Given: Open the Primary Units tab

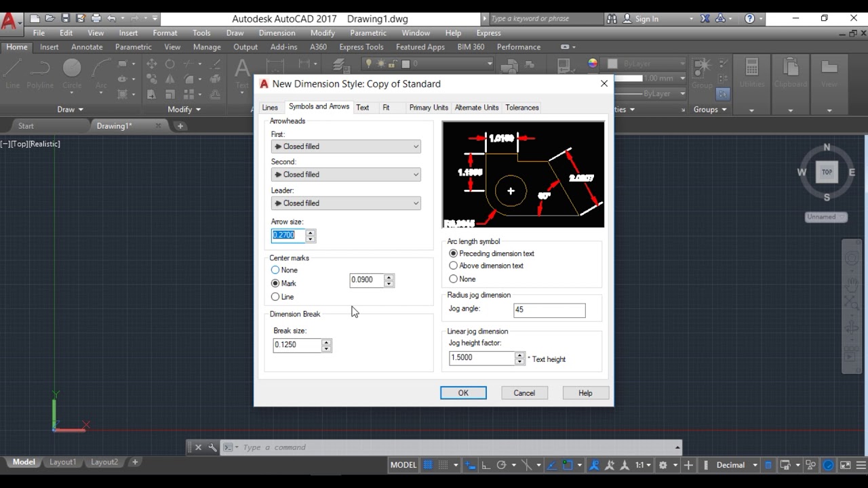Looking at the screenshot, I should click(429, 108).
